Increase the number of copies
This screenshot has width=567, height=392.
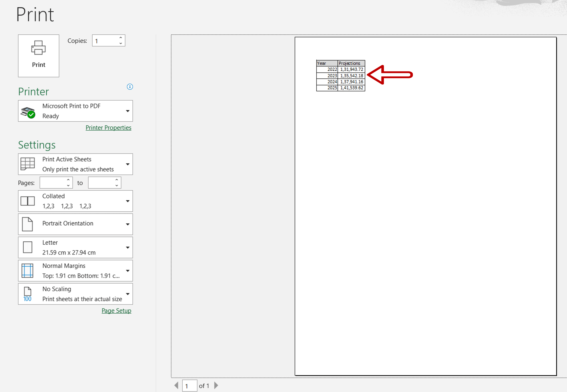click(x=121, y=37)
